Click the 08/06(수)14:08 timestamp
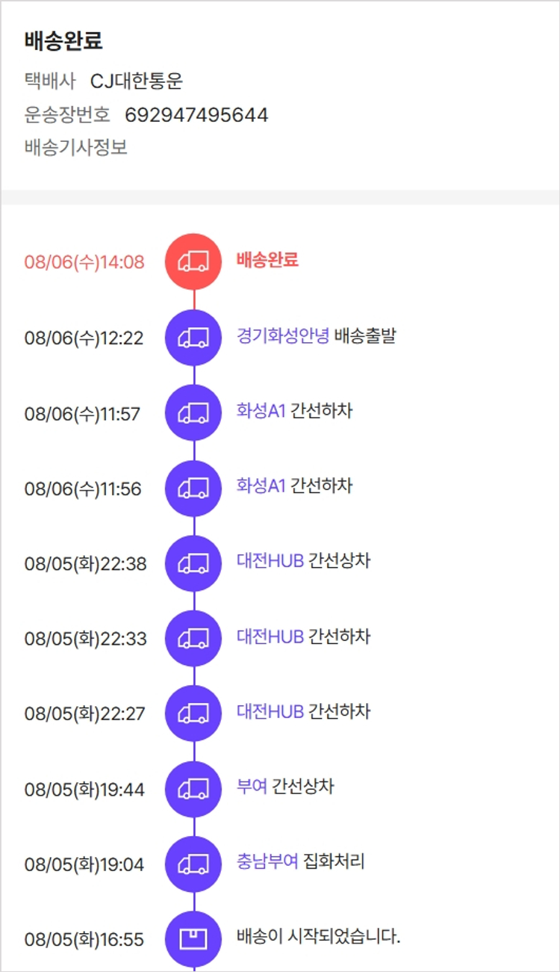Screen dimensions: 560x972 coord(84,262)
